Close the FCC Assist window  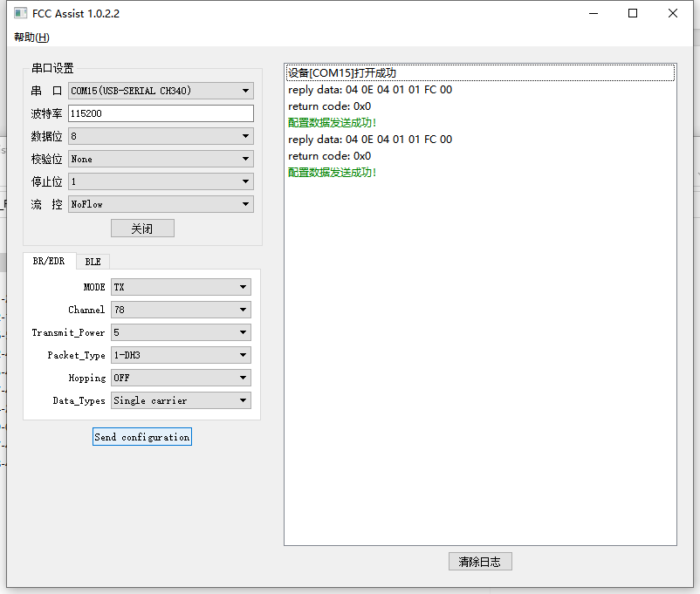pyautogui.click(x=673, y=13)
